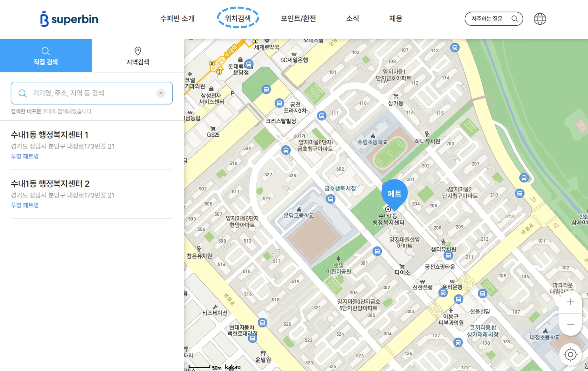Click the current location target icon
Image resolution: width=588 pixels, height=371 pixels.
pyautogui.click(x=570, y=354)
